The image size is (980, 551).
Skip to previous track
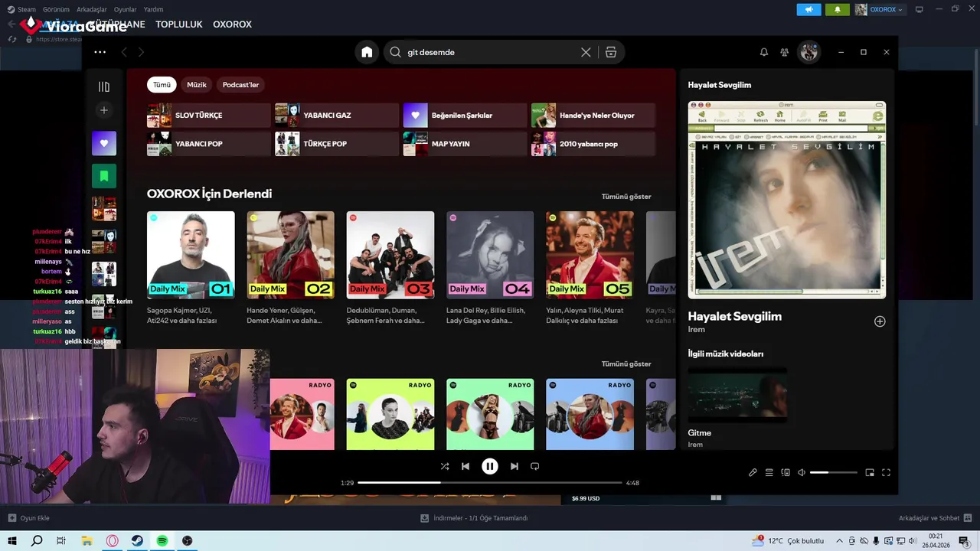465,466
